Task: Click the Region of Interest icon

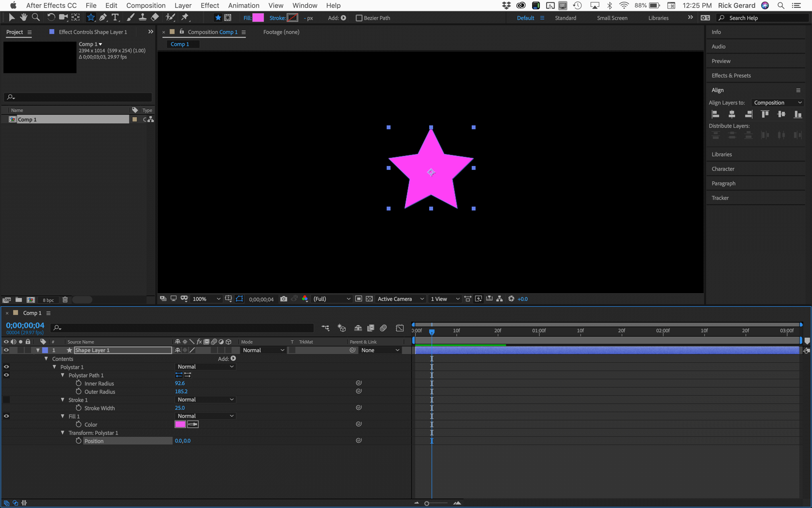Action: 359,299
